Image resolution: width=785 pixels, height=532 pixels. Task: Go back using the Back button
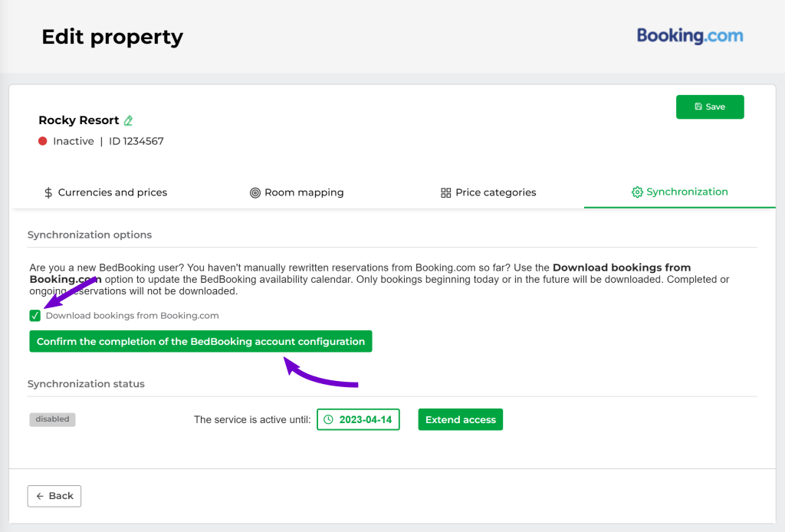click(54, 496)
